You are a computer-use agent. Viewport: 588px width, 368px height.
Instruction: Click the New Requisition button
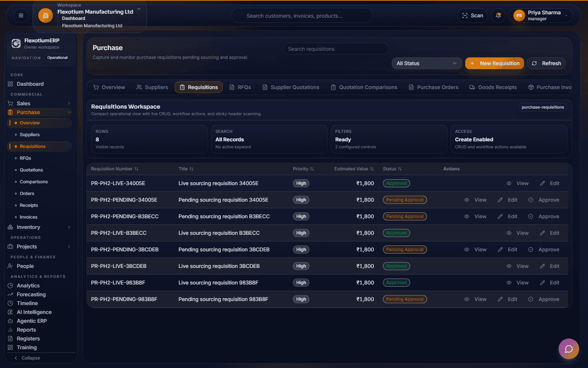coord(495,63)
